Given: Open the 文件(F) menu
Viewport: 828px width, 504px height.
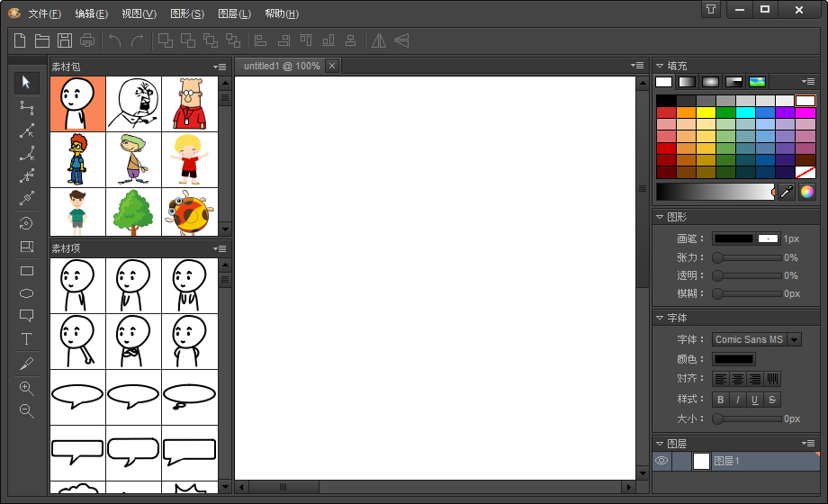Looking at the screenshot, I should click(x=44, y=13).
